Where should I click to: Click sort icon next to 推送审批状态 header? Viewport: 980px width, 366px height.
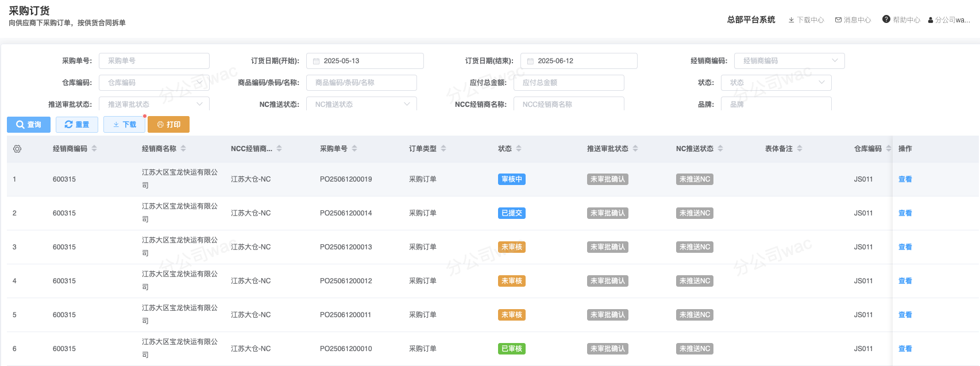pos(635,149)
